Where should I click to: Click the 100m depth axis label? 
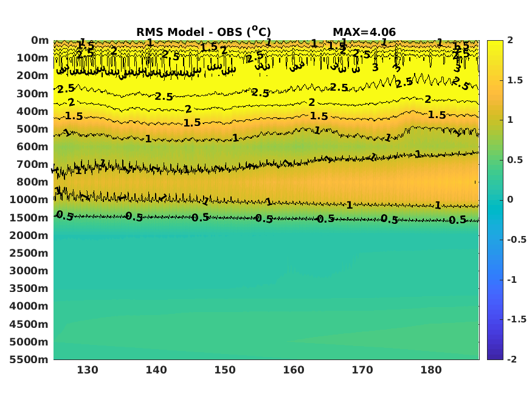(x=33, y=58)
